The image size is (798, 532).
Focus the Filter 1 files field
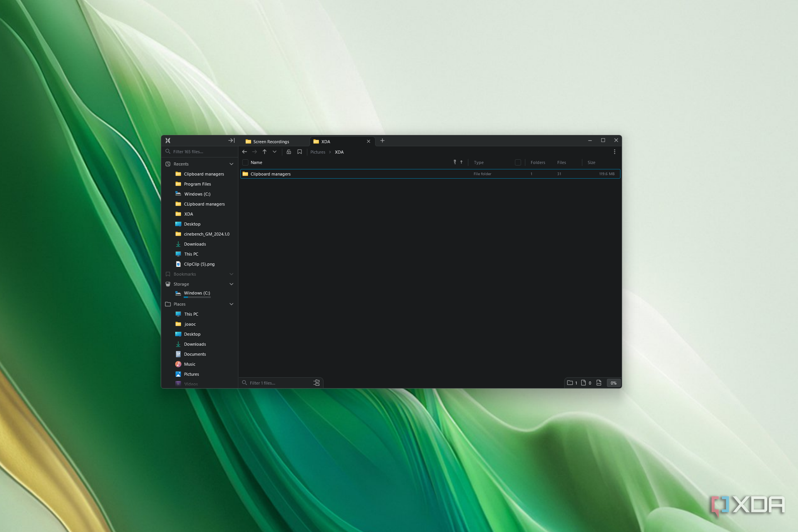[x=277, y=383]
